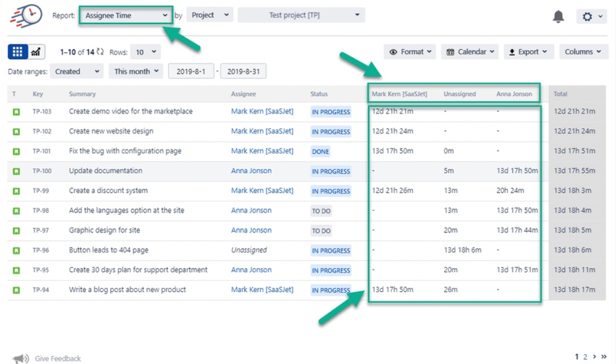Click the start date field 2019-8-1
This screenshot has height=364, width=616.
pos(191,71)
